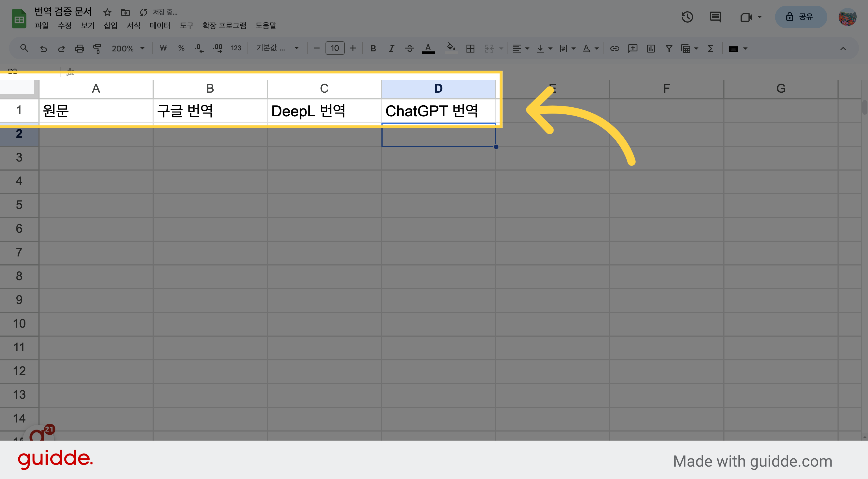Viewport: 868px width, 479px height.
Task: Open the 도움말 menu
Action: [x=266, y=25]
